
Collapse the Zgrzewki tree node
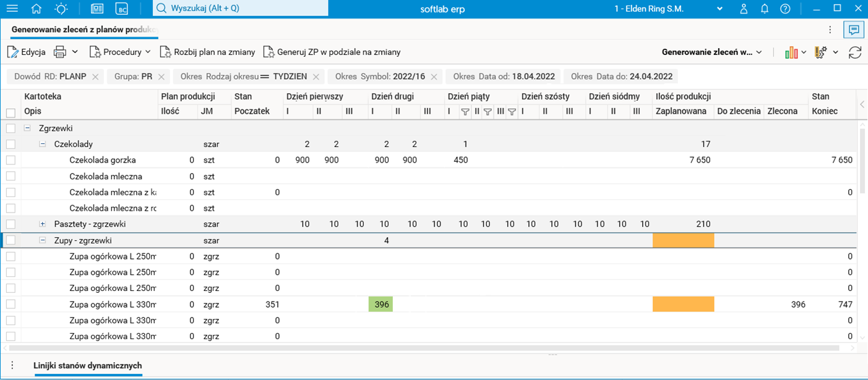tap(27, 128)
